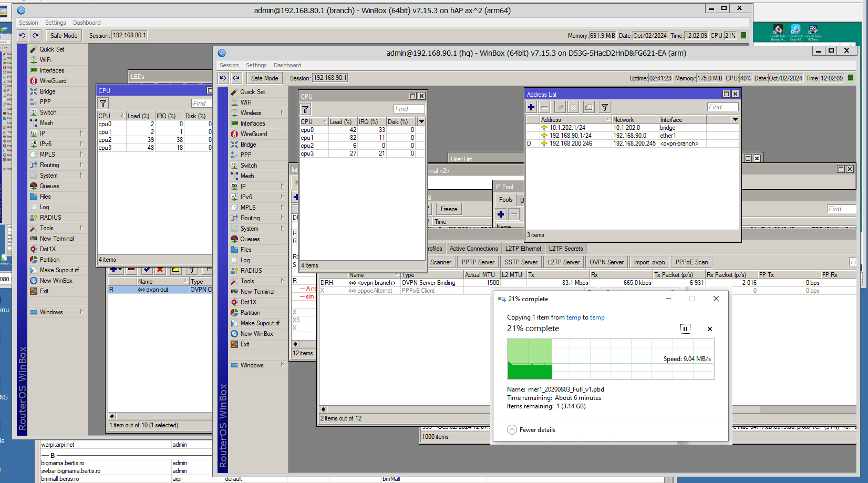This screenshot has width=868, height=483.
Task: Remove selected address in Address List
Action: pyautogui.click(x=544, y=107)
